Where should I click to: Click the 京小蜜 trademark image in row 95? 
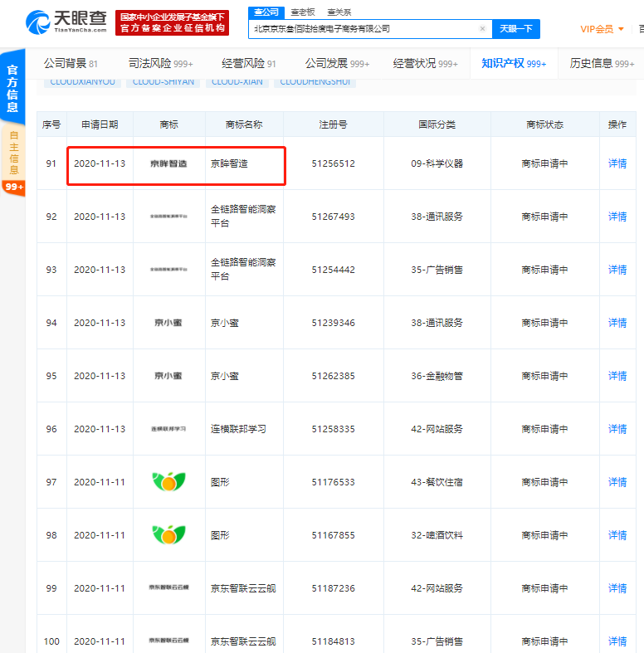[168, 376]
